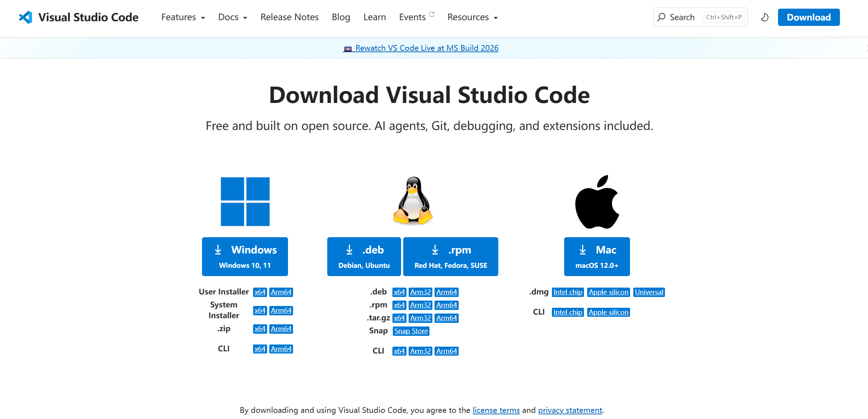Click the Visual Studio Code logo icon
The width and height of the screenshot is (868, 419).
click(x=26, y=17)
